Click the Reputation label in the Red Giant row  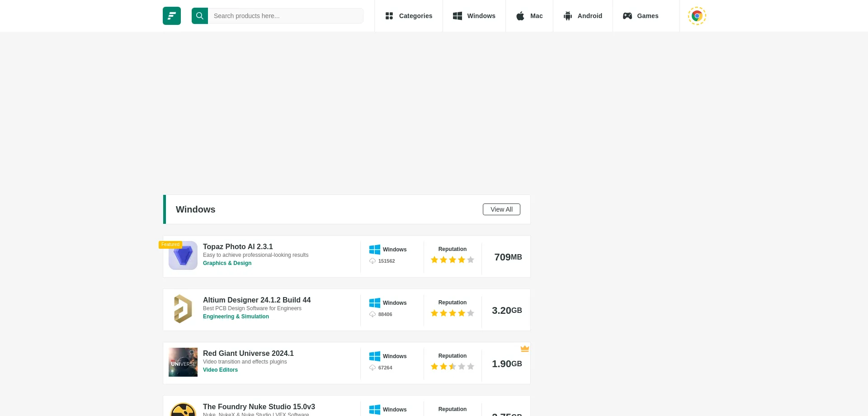[452, 356]
